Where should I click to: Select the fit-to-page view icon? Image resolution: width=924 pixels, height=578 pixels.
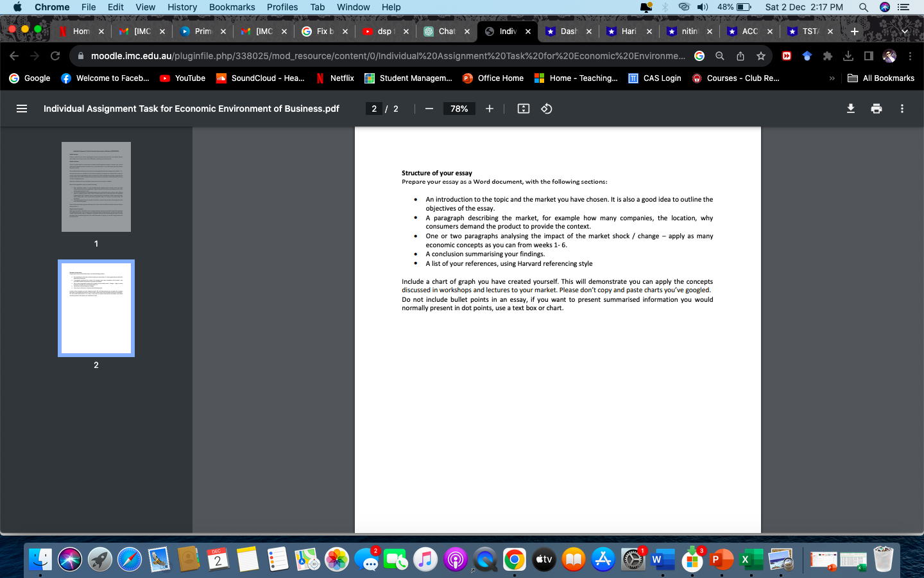pos(523,109)
